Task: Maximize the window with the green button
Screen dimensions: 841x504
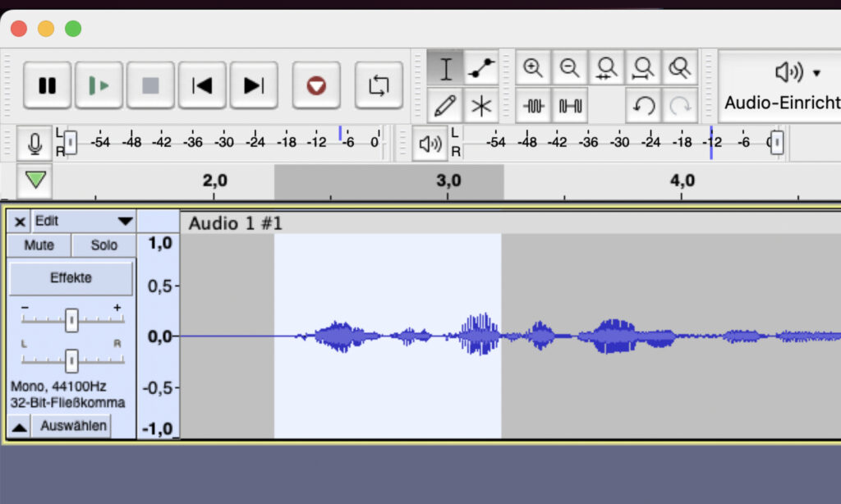Action: [73, 29]
